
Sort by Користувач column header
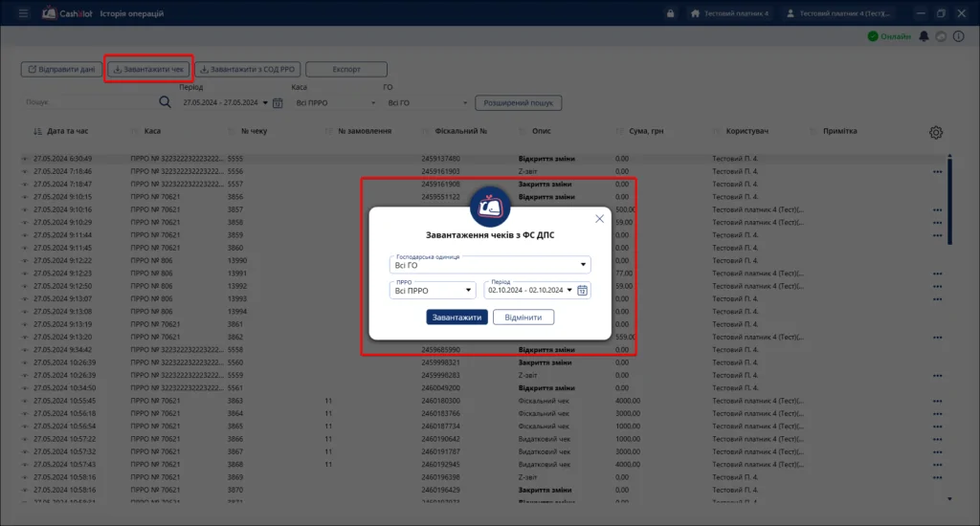(746, 131)
